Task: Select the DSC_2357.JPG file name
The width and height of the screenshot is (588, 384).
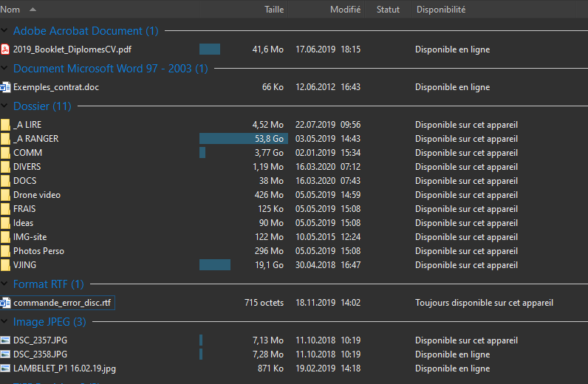Action: (40, 340)
